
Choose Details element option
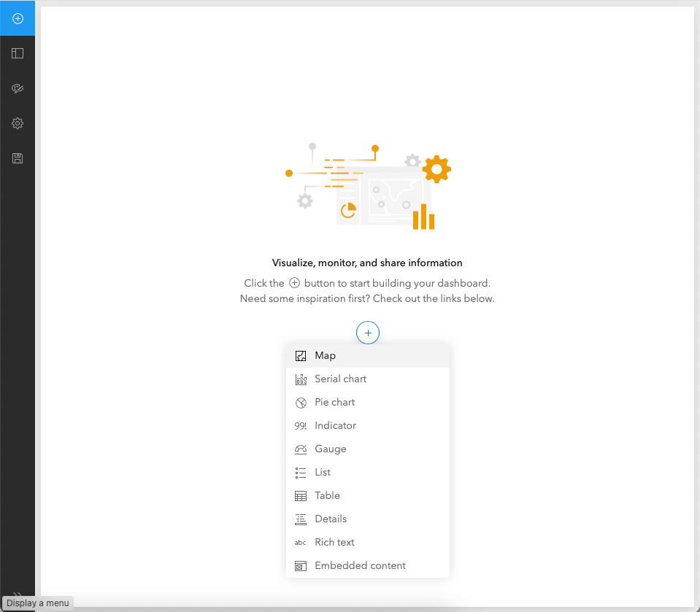click(x=367, y=519)
